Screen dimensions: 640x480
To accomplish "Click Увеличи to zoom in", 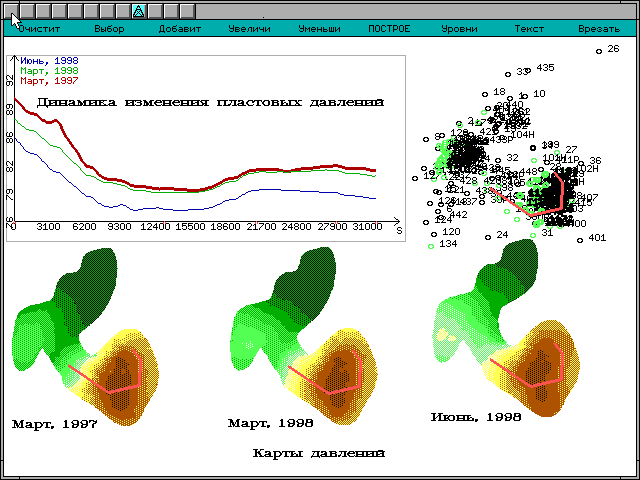I will [x=249, y=29].
